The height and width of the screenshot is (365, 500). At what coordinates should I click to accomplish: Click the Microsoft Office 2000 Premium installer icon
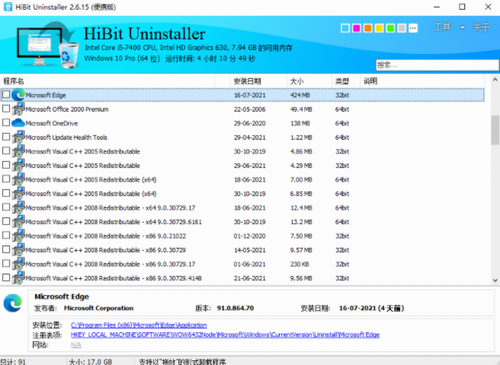(x=18, y=109)
